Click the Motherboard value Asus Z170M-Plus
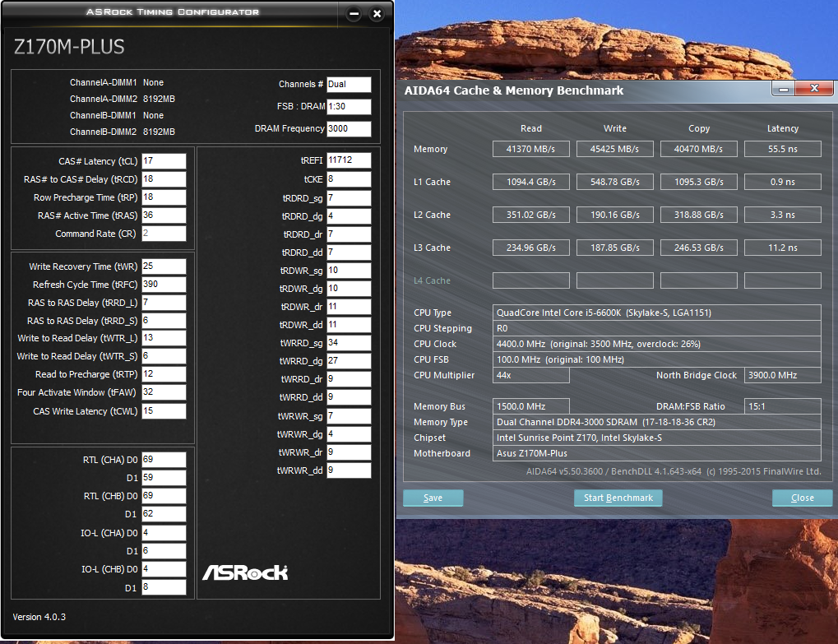Viewport: 838px width, 644px height. click(657, 453)
